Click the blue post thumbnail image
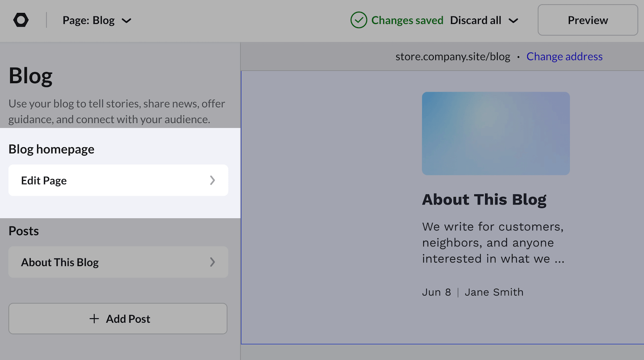This screenshot has height=360, width=644. coord(496,134)
